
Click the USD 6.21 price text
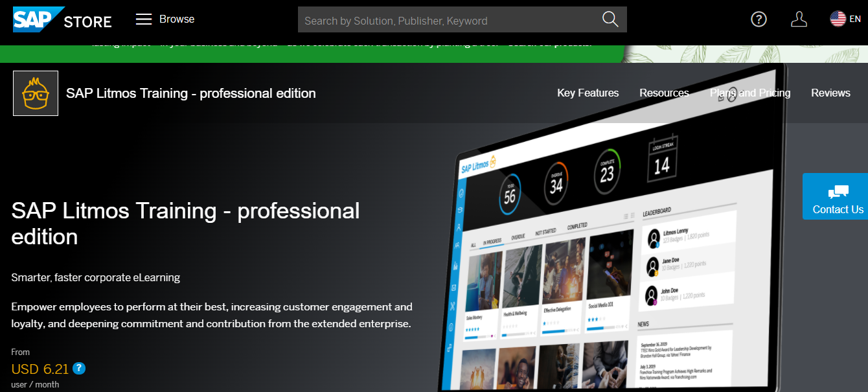[x=40, y=369]
